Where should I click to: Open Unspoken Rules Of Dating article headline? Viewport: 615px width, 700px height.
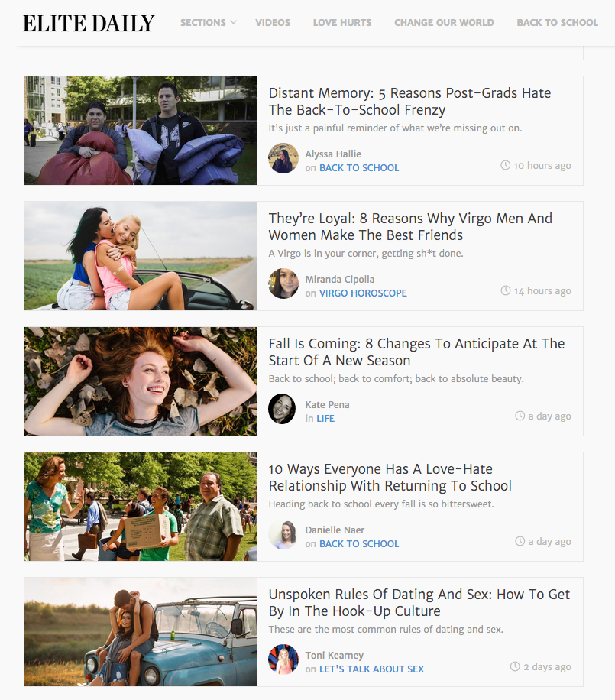pos(419,603)
